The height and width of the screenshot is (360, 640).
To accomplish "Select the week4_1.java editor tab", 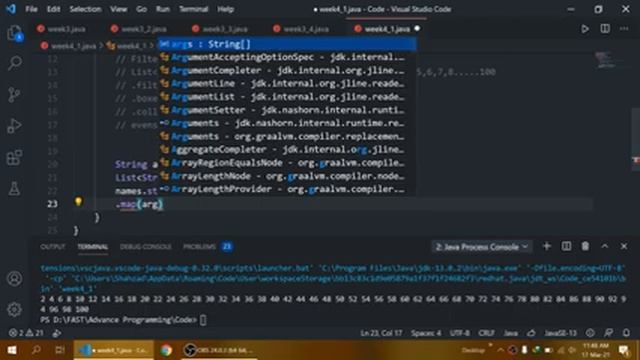I will click(387, 29).
